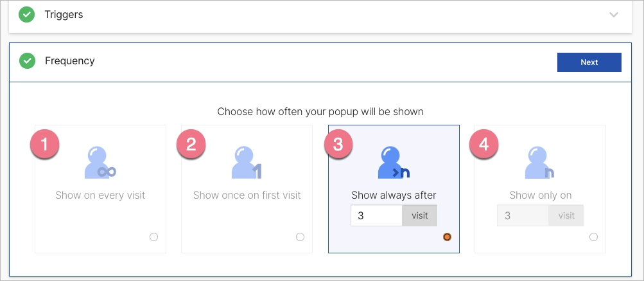Click the first-visit person icon

point(247,162)
